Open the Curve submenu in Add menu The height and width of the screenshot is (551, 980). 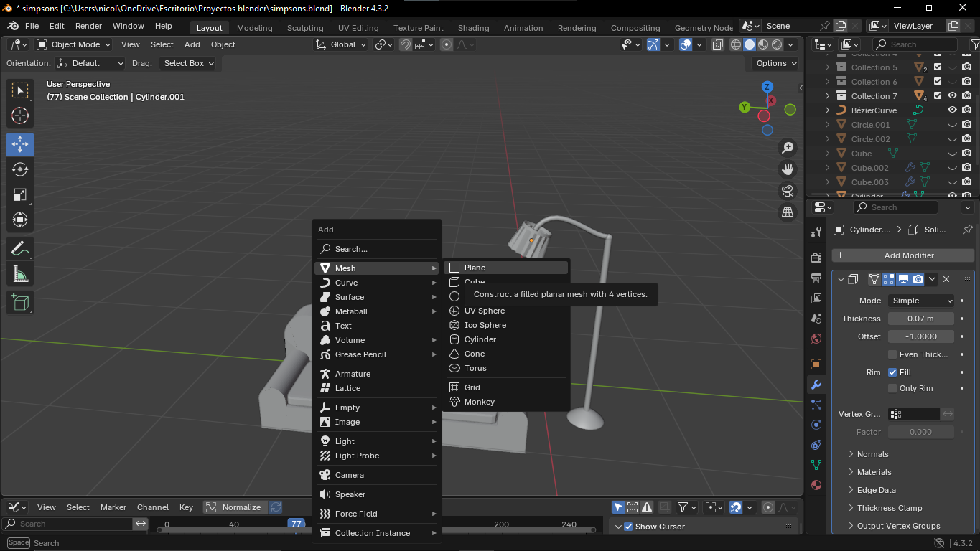pyautogui.click(x=377, y=283)
